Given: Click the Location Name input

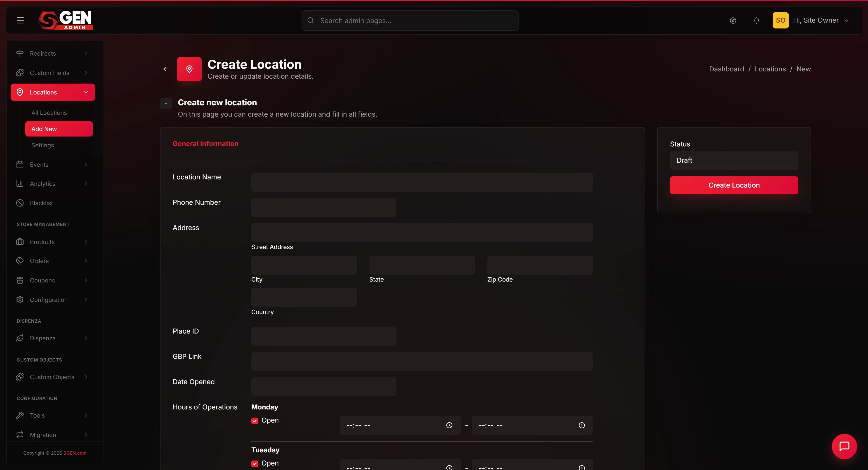Looking at the screenshot, I should coord(422,182).
